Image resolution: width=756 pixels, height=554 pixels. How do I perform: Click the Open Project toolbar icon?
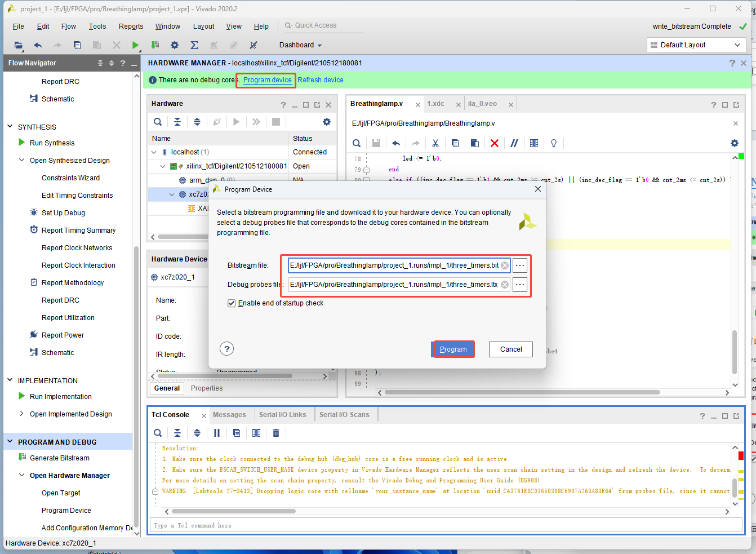coord(19,45)
